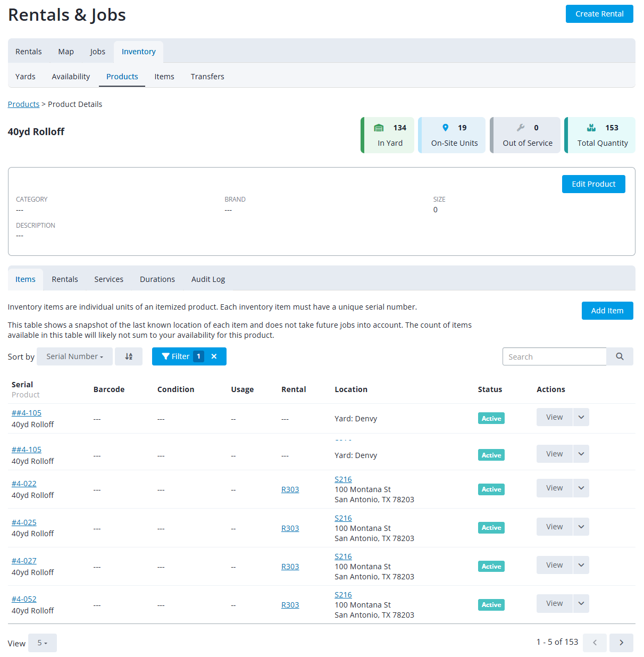Open serial link #4-022

(x=24, y=484)
